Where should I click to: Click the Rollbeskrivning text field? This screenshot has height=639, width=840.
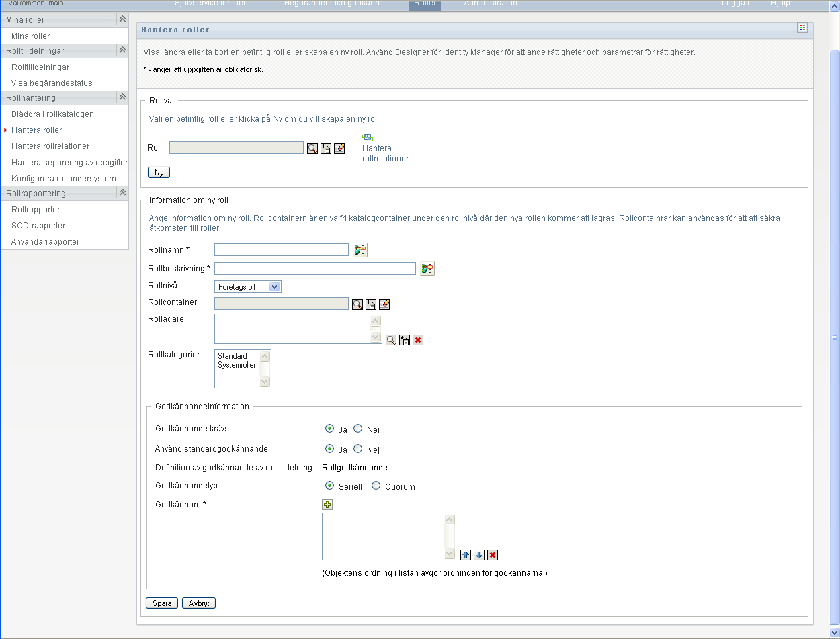tap(314, 269)
